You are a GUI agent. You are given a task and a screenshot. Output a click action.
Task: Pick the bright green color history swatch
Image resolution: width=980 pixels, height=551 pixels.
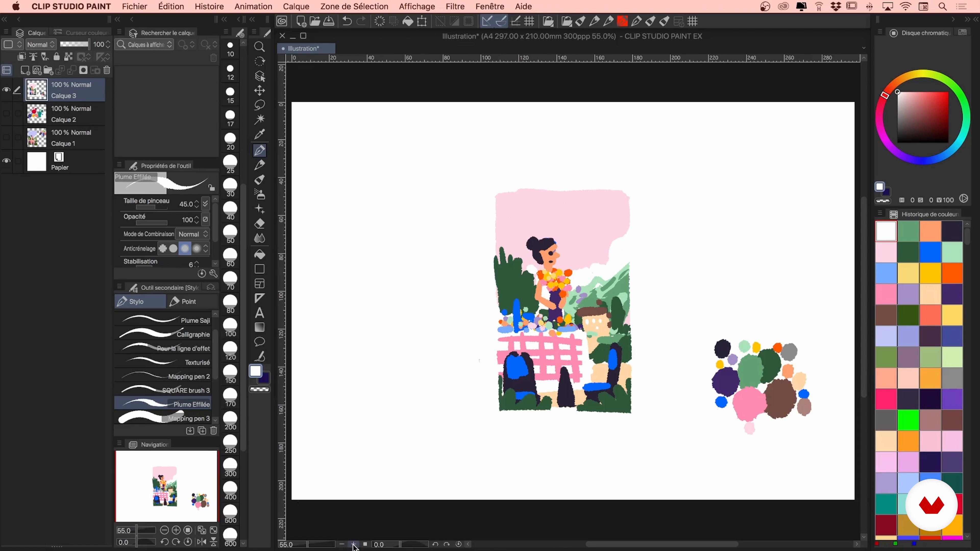click(908, 420)
